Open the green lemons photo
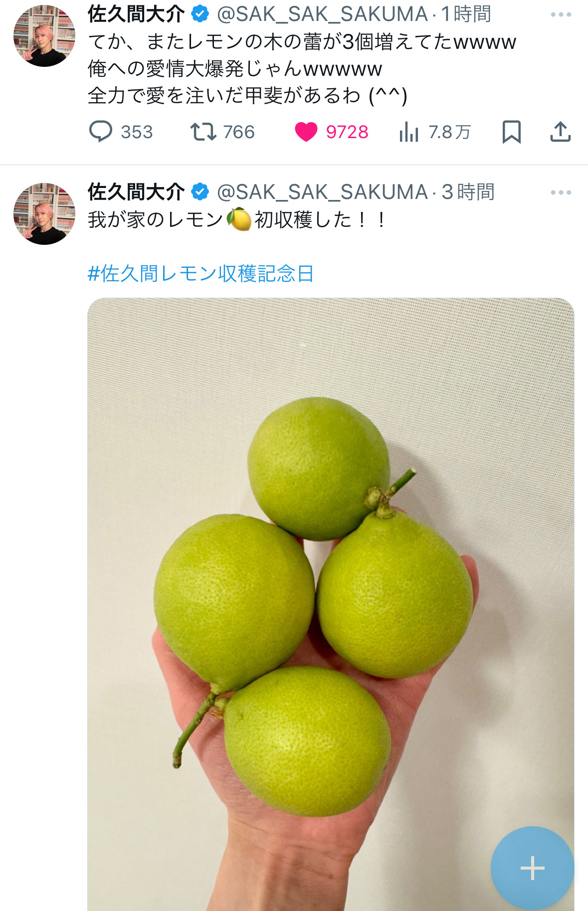The height and width of the screenshot is (911, 588). [331, 604]
